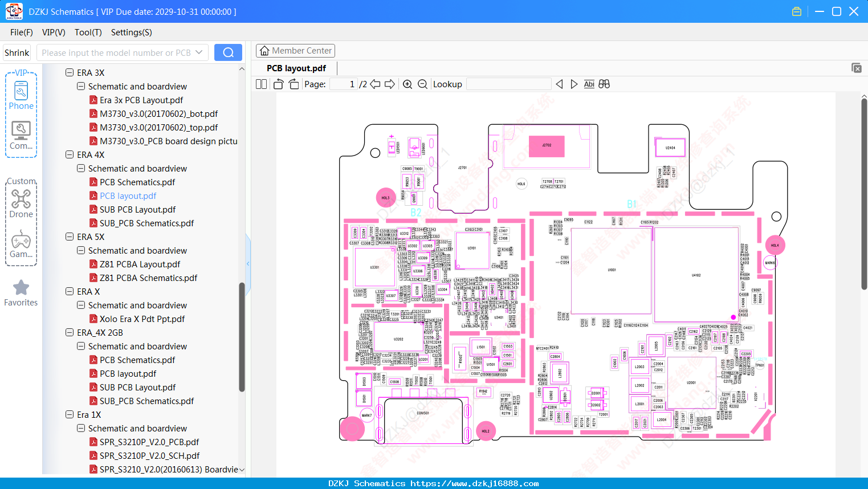Click the blue magnifier search button
Image resolution: width=868 pixels, height=489 pixels.
click(228, 52)
